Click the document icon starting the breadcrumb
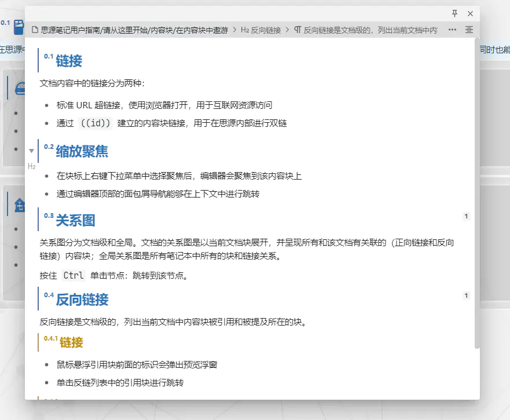Viewport: 510px width, 420px height. 36,30
